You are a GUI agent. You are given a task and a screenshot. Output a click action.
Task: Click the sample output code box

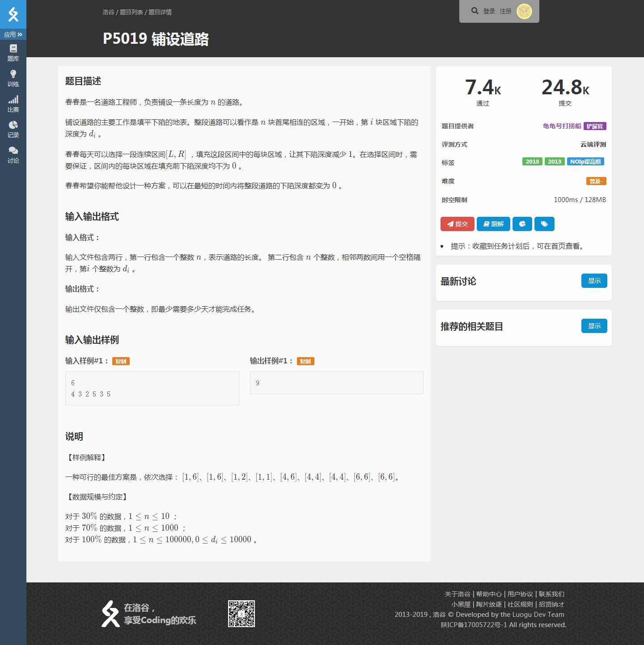tap(336, 383)
